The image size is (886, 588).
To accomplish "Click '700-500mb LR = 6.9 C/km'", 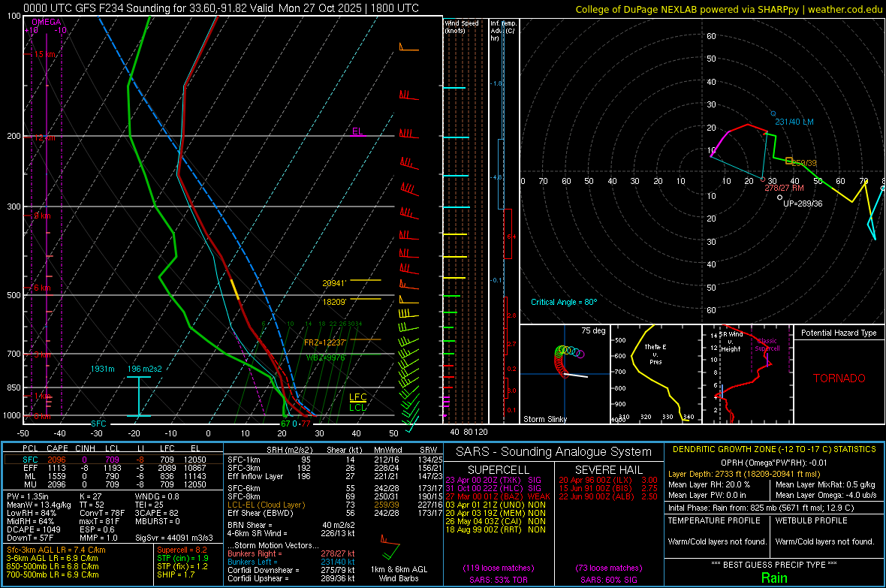I will coord(53,574).
